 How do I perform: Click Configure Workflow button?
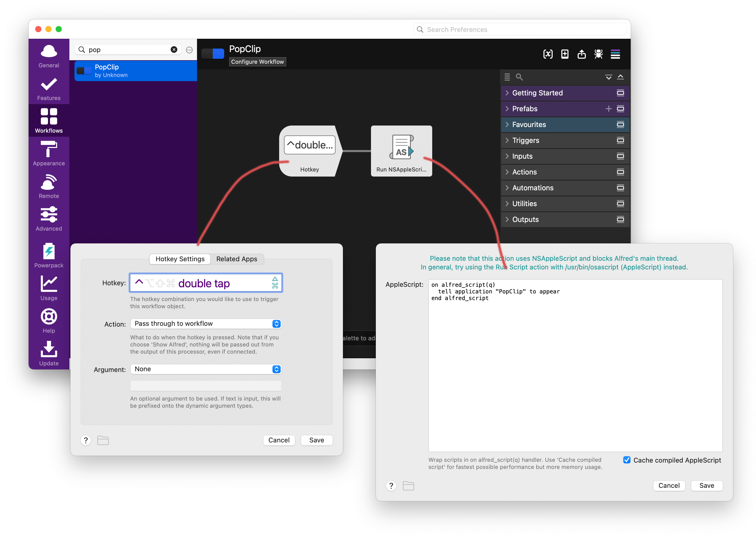point(257,61)
